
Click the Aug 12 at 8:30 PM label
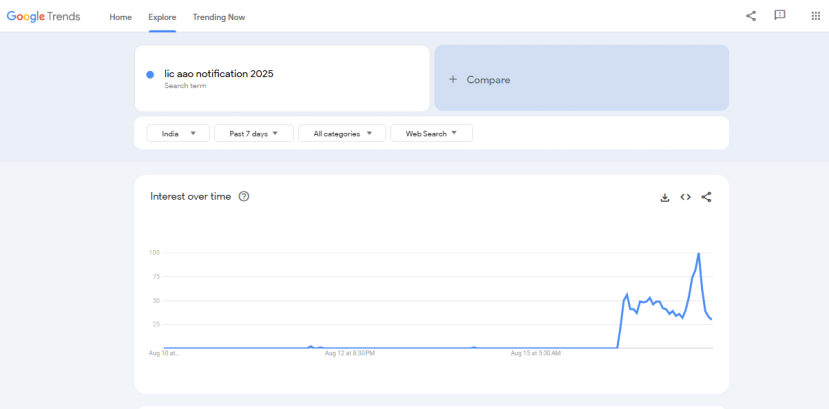[349, 353]
